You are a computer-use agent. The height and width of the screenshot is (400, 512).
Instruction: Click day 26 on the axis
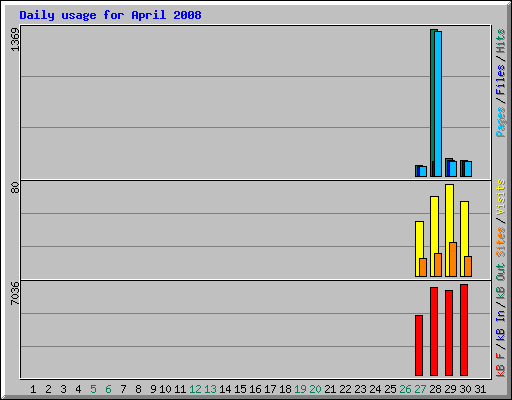(405, 389)
